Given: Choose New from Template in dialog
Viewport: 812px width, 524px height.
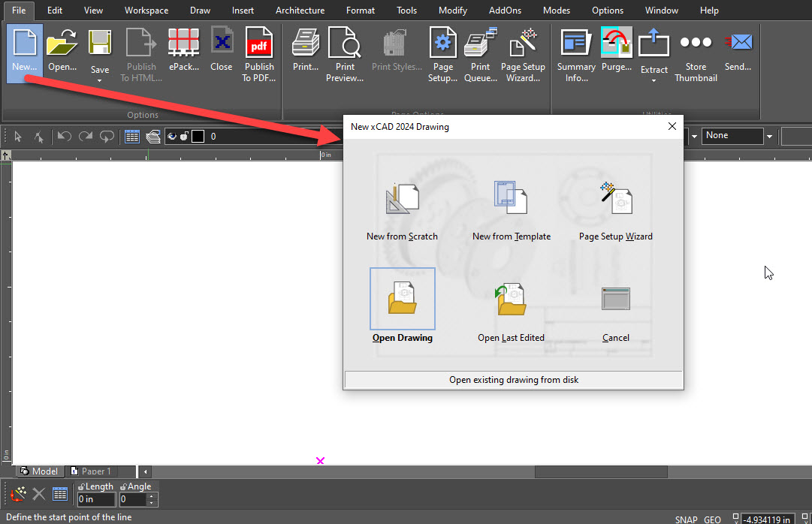Looking at the screenshot, I should click(x=511, y=211).
